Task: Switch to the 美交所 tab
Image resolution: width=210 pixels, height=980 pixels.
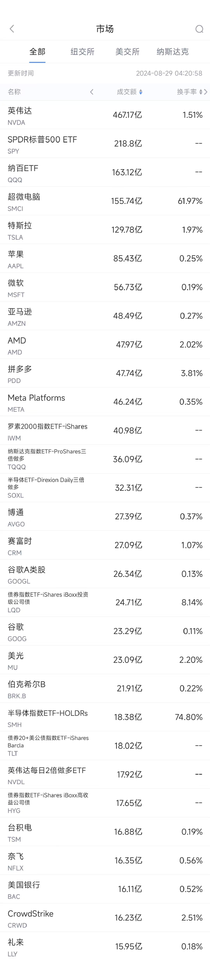Action: pyautogui.click(x=128, y=52)
